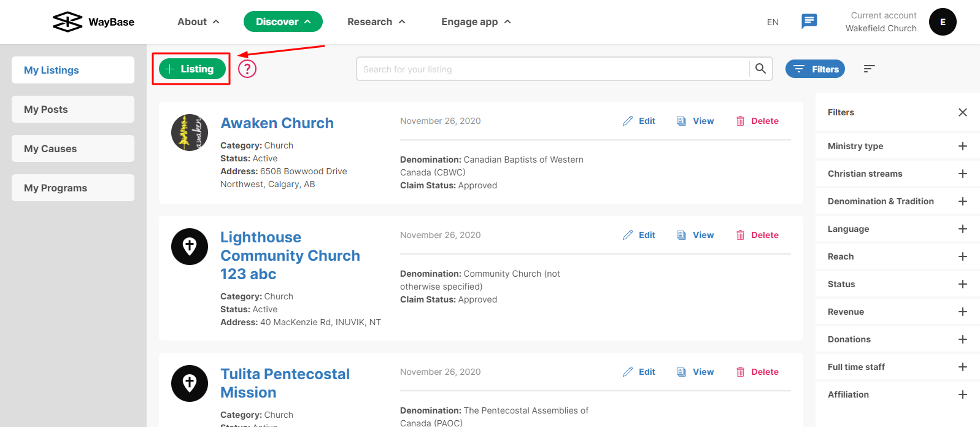Click the add Listing button
This screenshot has height=427, width=980.
(192, 69)
